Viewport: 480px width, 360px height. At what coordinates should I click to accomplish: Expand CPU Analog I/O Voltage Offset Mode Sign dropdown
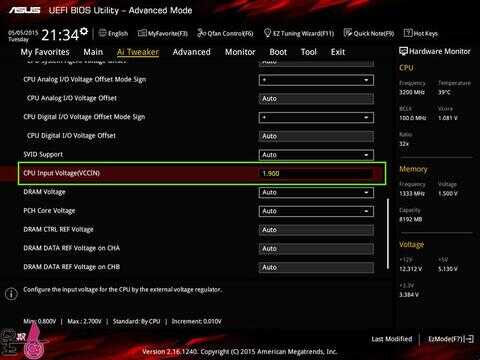[316, 80]
